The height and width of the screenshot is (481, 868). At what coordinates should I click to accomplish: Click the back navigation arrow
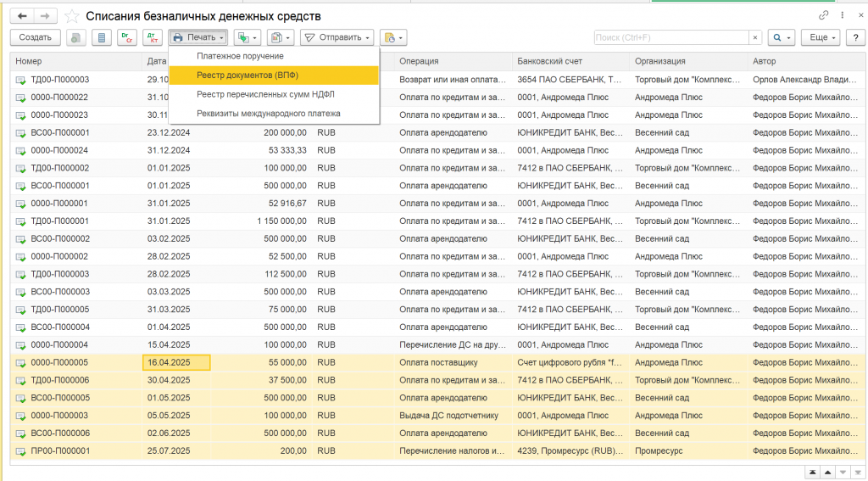point(22,16)
